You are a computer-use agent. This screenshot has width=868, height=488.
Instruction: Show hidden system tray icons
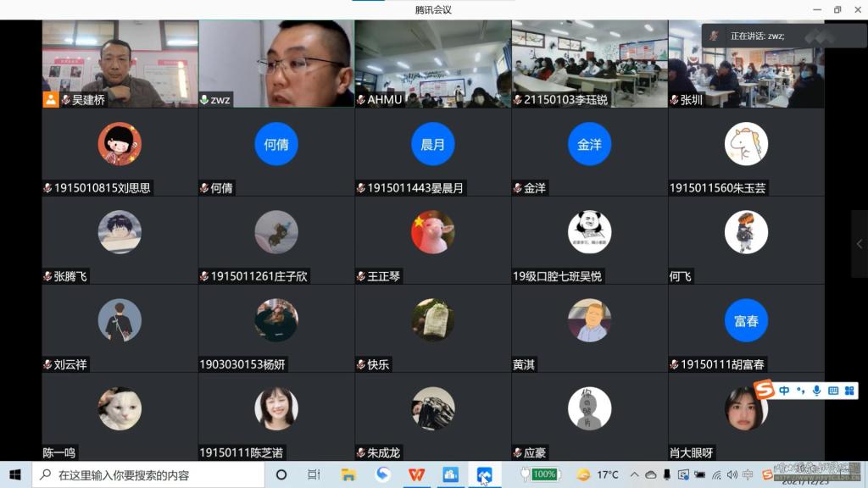click(636, 474)
